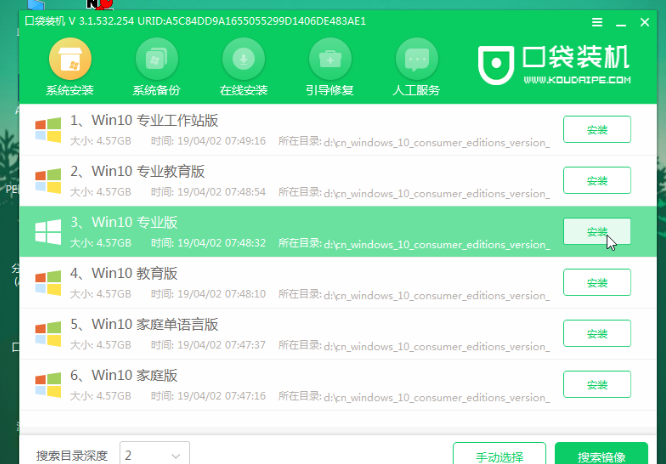Click Windows logo of Win10 专业版 row
The image size is (666, 464).
[x=48, y=232]
